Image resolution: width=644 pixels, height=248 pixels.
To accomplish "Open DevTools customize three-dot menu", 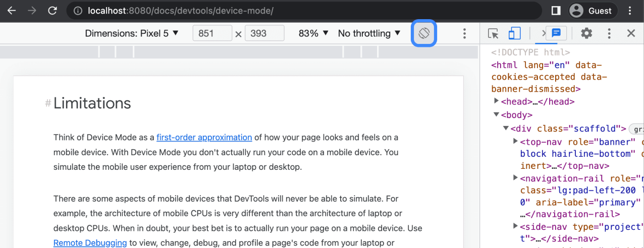I will (609, 34).
